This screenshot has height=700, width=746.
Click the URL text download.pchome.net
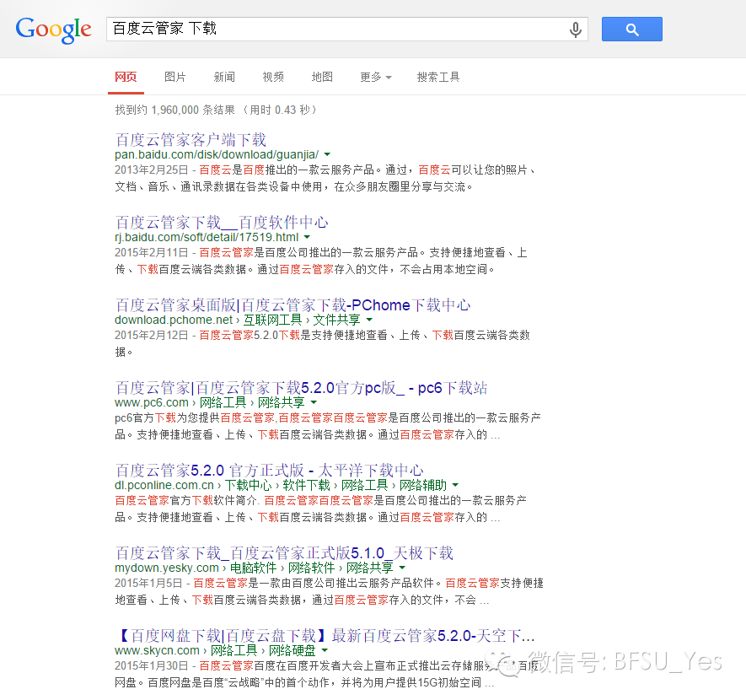pos(174,320)
